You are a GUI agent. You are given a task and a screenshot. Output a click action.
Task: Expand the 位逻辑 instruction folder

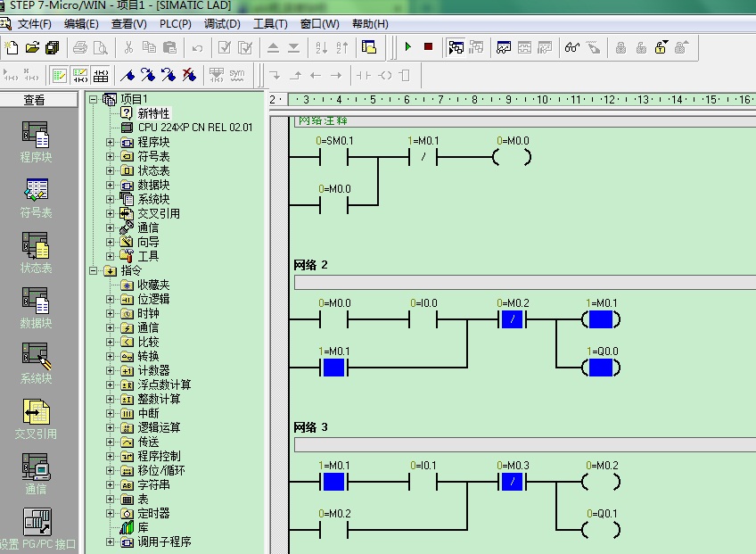click(110, 299)
